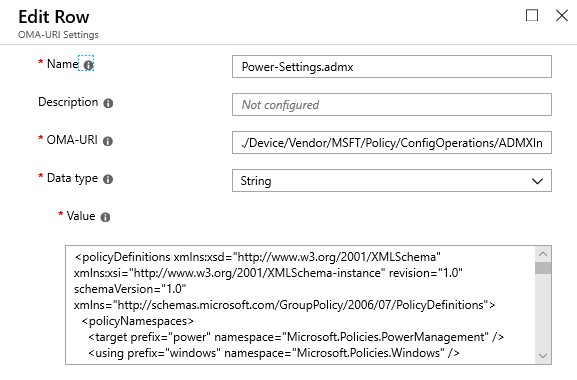Click the policyNamespaces line in Value
The width and height of the screenshot is (577, 380).
click(137, 321)
